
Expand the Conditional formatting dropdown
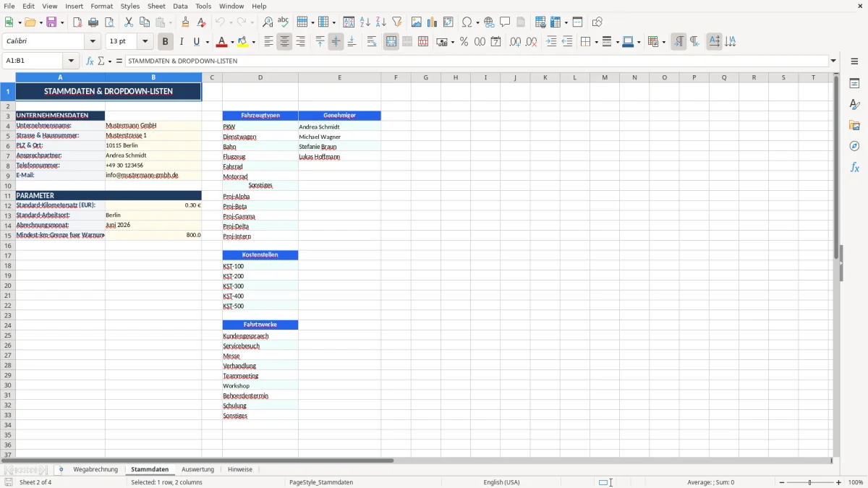point(663,42)
